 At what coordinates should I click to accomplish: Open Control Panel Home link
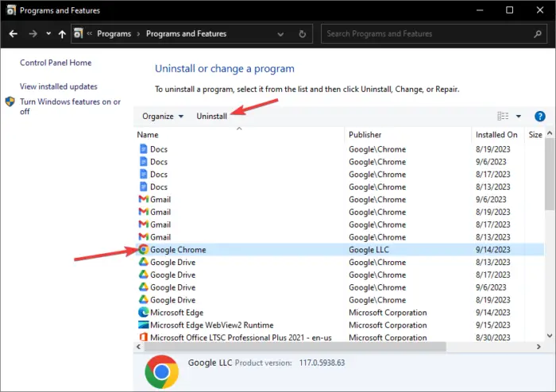click(x=56, y=63)
